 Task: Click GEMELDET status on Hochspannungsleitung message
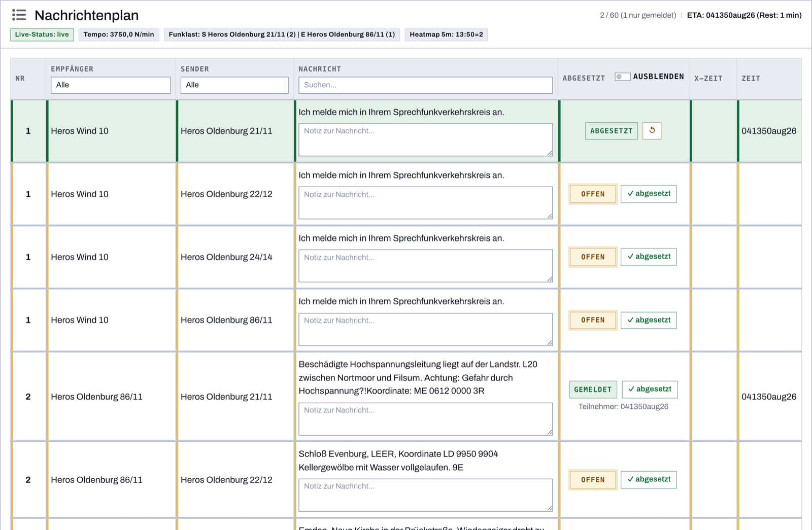tap(593, 390)
